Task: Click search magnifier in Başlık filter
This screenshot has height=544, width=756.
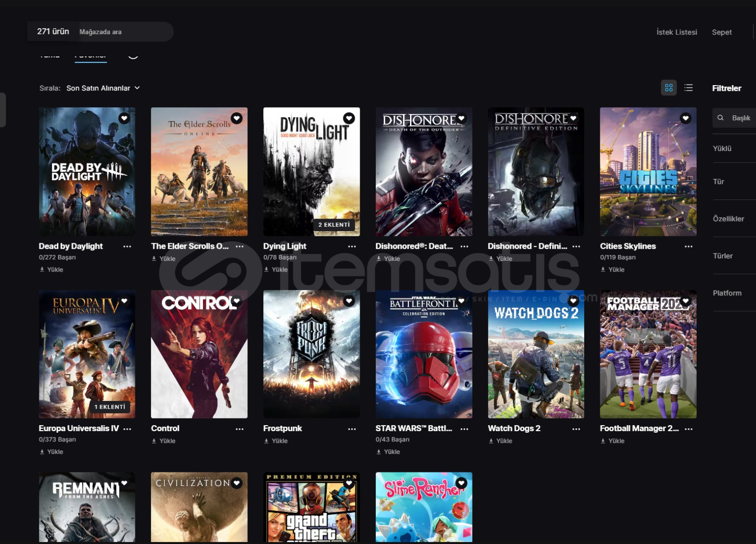Action: click(721, 117)
